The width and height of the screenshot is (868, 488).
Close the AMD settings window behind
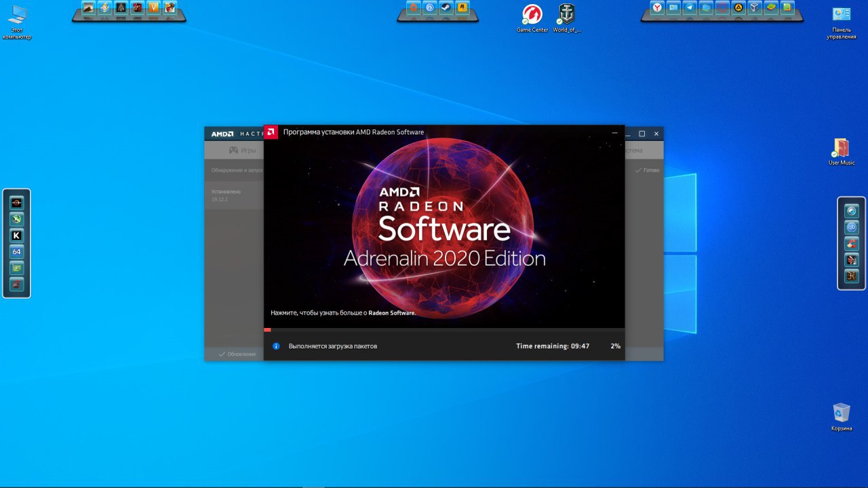pyautogui.click(x=656, y=134)
